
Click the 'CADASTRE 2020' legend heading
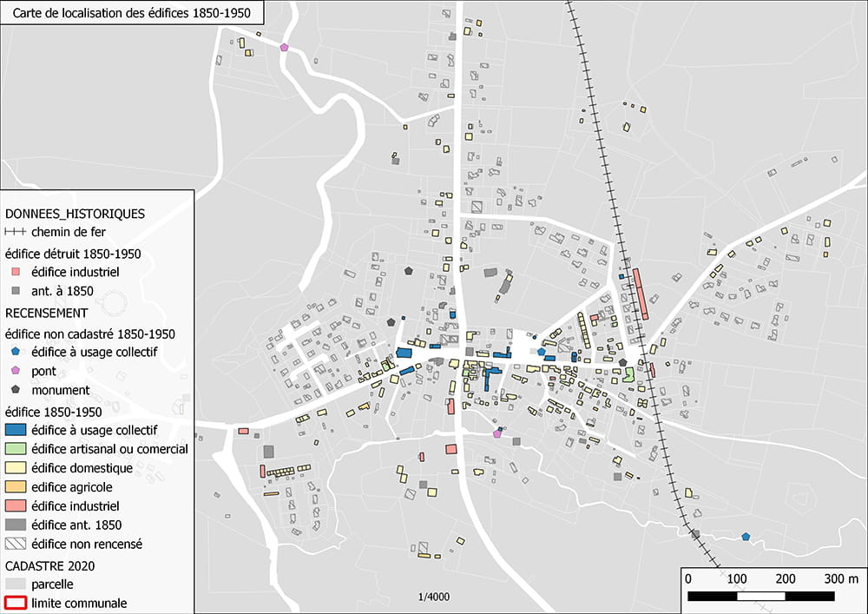tap(50, 564)
